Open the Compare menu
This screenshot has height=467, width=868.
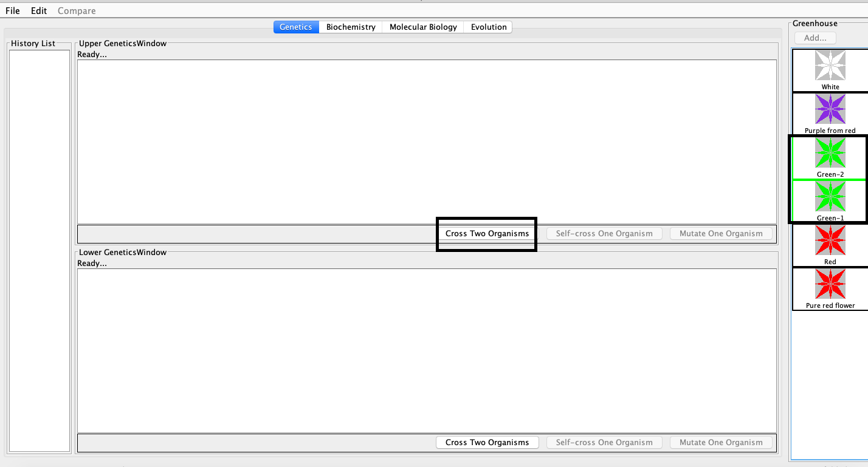[x=77, y=11]
